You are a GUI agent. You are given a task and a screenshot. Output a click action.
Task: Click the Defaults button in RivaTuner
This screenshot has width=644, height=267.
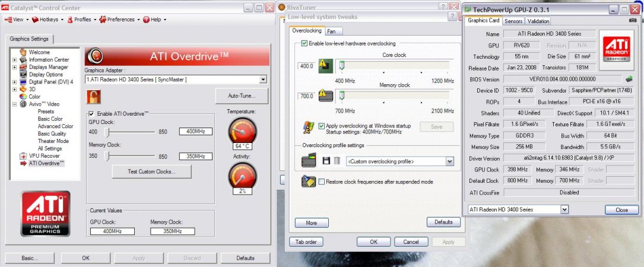click(x=443, y=223)
